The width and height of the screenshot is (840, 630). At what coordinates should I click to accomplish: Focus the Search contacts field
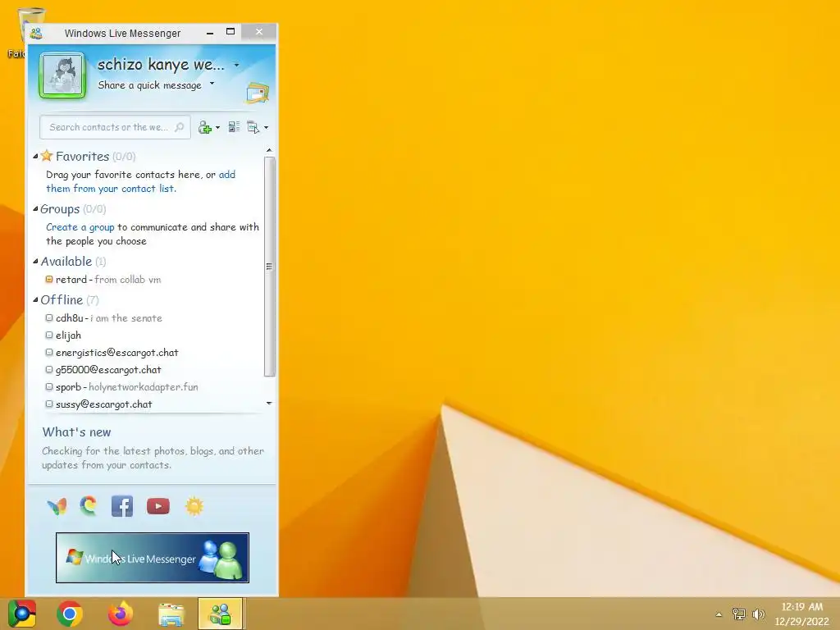tap(115, 127)
